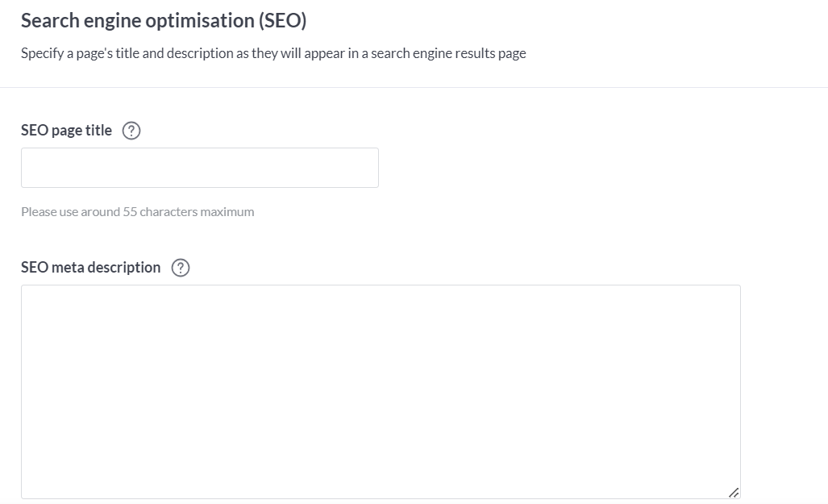Click the word "Search" in the heading
The width and height of the screenshot is (828, 504).
click(x=49, y=21)
